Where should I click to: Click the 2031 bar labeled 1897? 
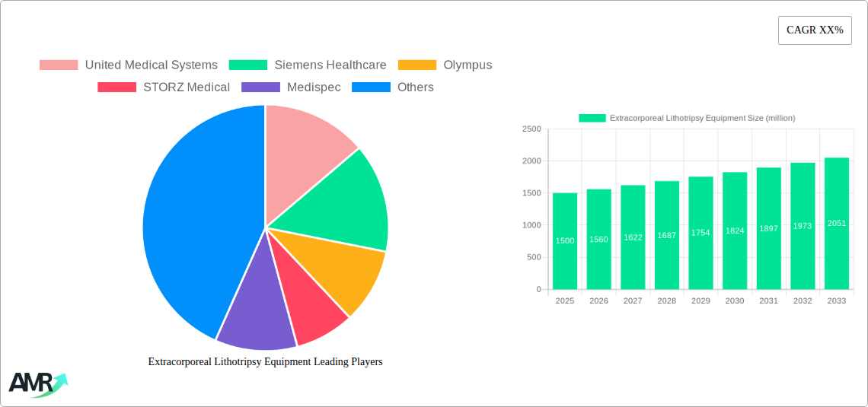tap(769, 228)
